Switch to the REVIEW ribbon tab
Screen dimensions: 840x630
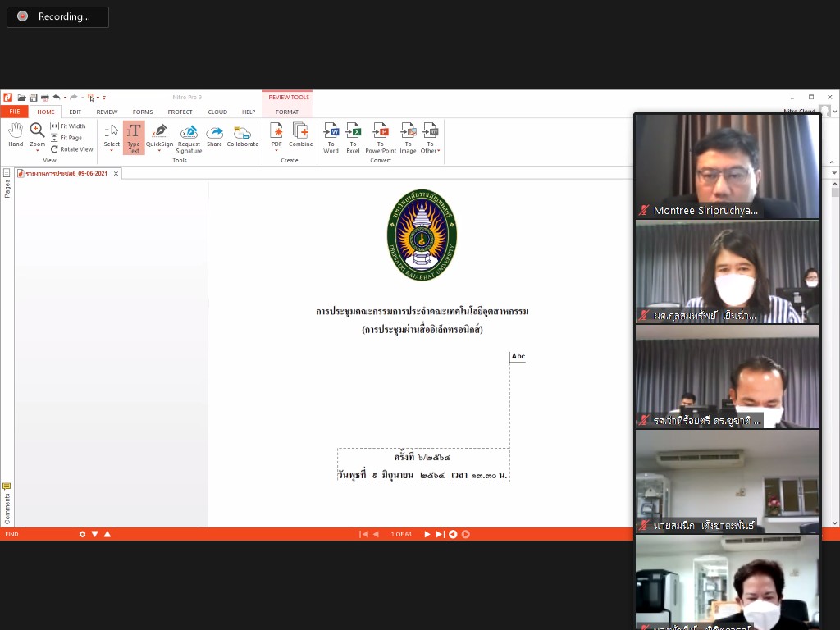pos(107,112)
